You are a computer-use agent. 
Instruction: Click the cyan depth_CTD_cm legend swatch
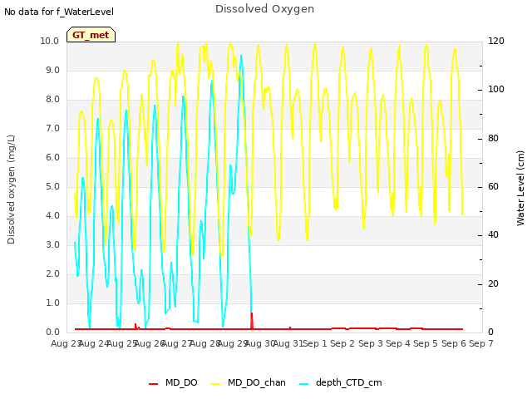pyautogui.click(x=304, y=384)
